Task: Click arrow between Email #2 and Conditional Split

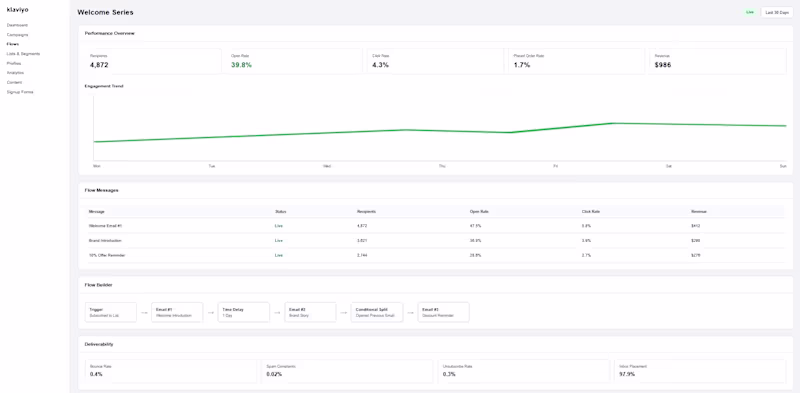Action: pos(343,312)
